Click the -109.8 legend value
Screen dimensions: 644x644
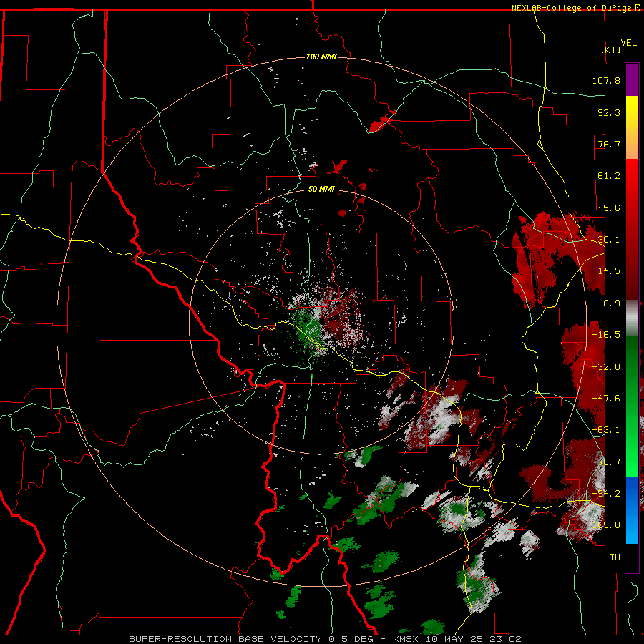tap(603, 525)
